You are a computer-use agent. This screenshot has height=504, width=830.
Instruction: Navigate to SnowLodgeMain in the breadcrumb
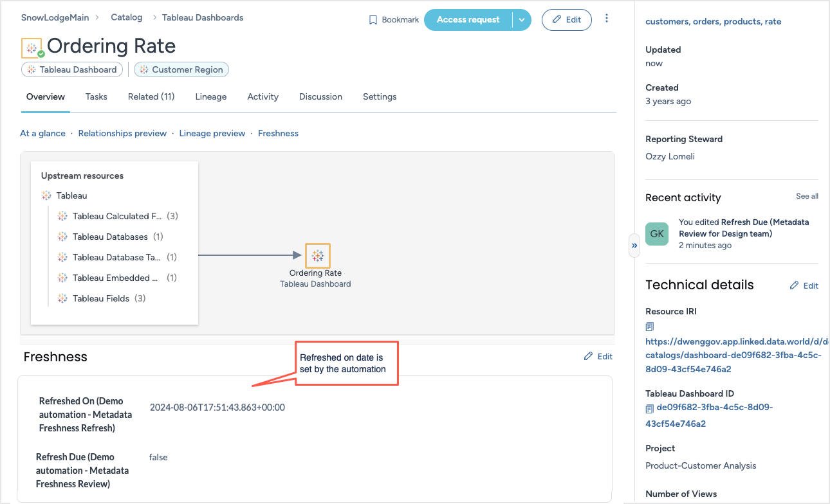pyautogui.click(x=55, y=17)
